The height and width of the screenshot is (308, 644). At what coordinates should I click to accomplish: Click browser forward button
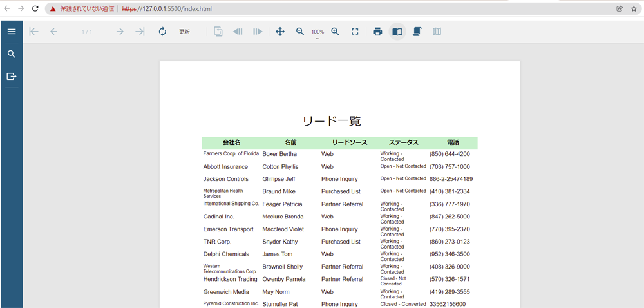21,8
